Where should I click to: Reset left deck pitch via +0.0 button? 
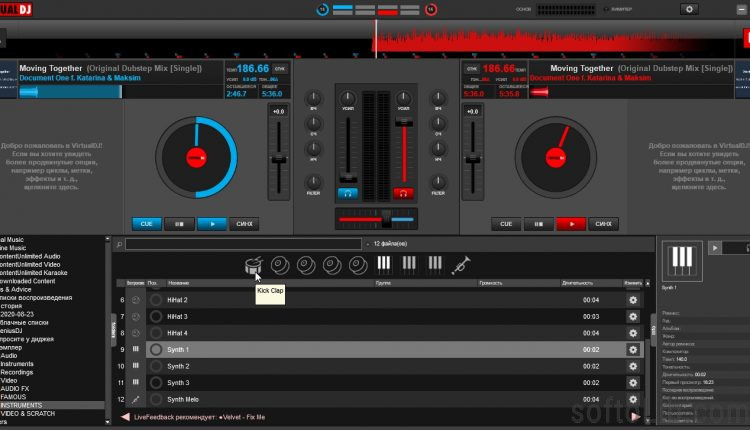coord(278,111)
